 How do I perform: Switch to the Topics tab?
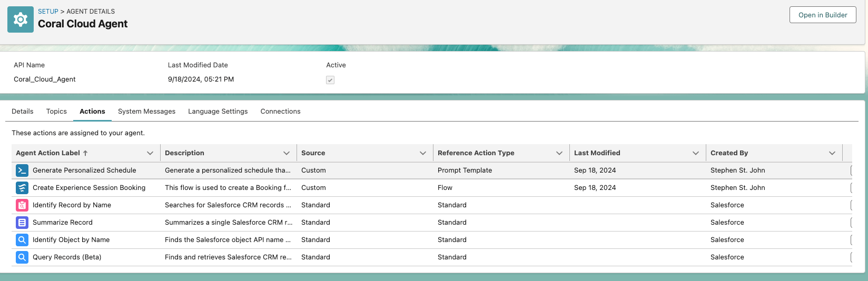point(56,112)
